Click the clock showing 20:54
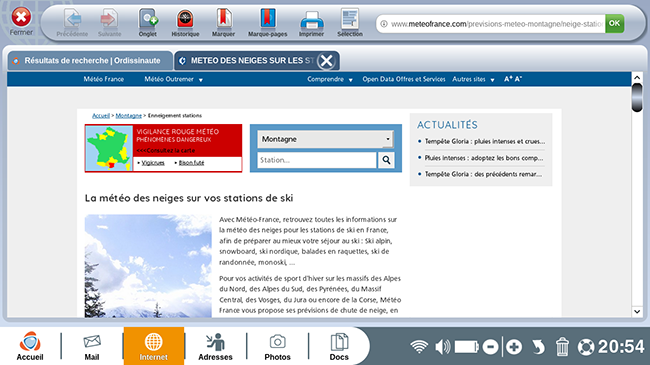650x365 pixels. 621,347
